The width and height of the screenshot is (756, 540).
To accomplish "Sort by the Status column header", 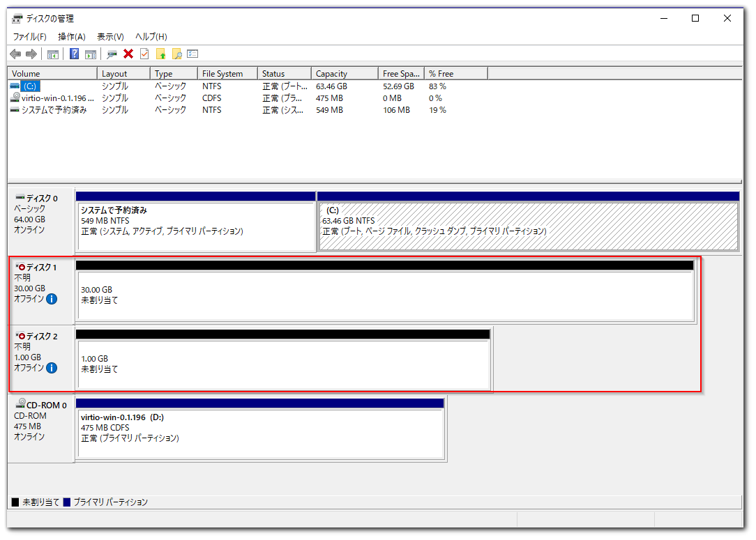I will click(285, 74).
